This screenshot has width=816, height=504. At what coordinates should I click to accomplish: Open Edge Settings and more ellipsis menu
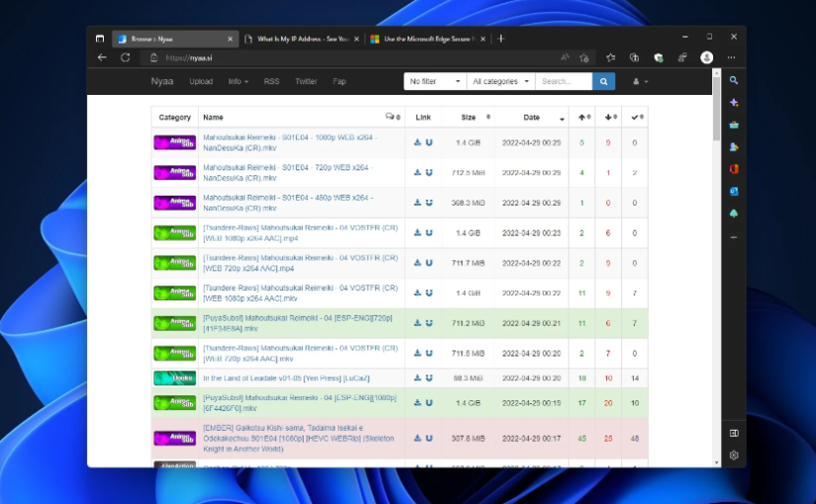[732, 57]
